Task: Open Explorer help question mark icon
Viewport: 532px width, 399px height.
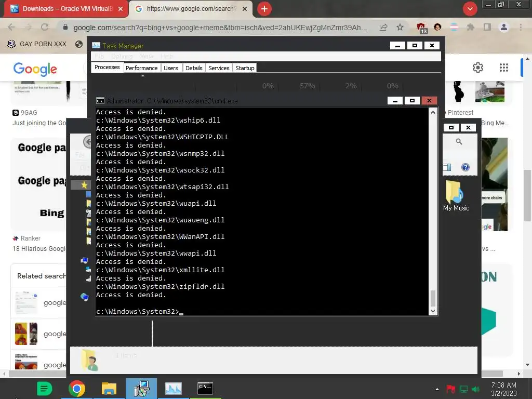Action: (465, 167)
